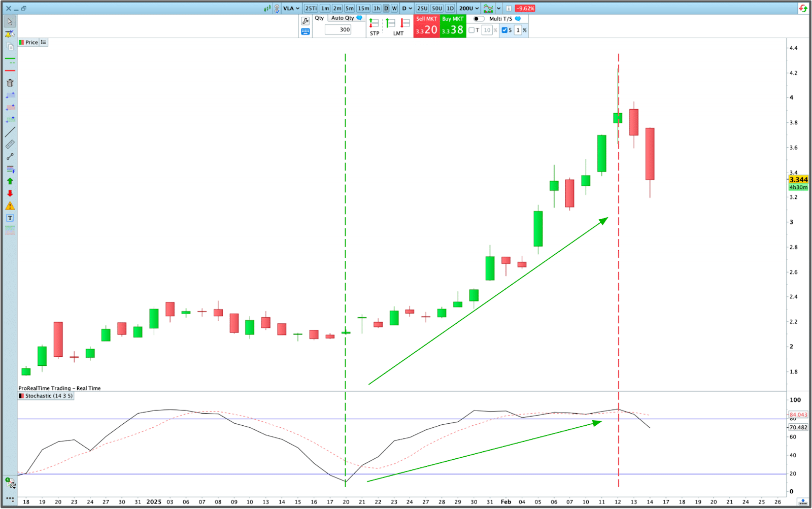Switch to the 15m timeframe
The height and width of the screenshot is (509, 812).
pos(363,8)
